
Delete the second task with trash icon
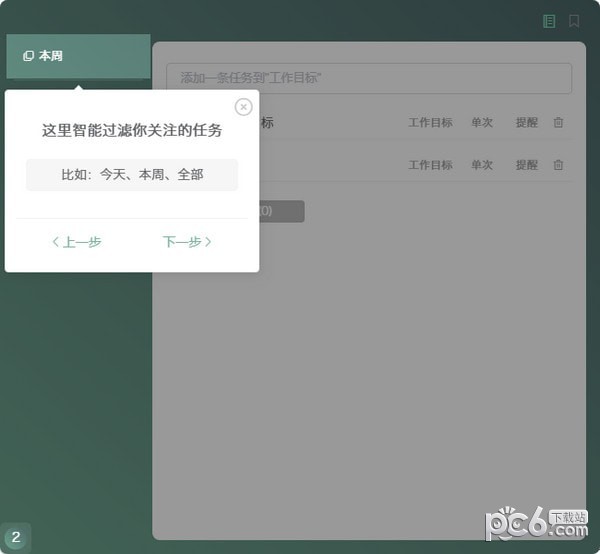coord(558,165)
